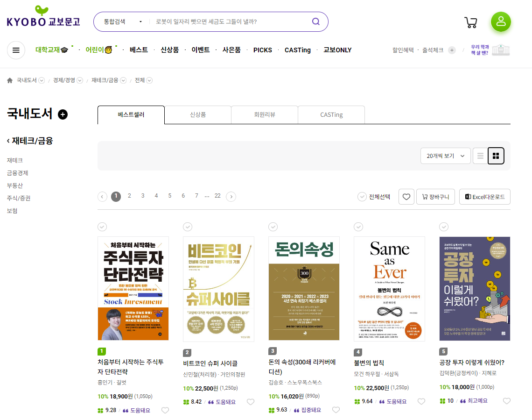The height and width of the screenshot is (420, 532).
Task: Select the 신상품 tab
Action: coord(198,115)
